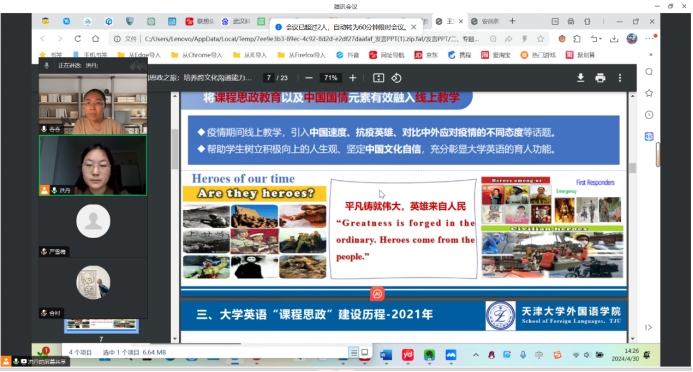Viewport: 693px width, 372px height.
Task: Print the PDF document
Action: click(600, 78)
